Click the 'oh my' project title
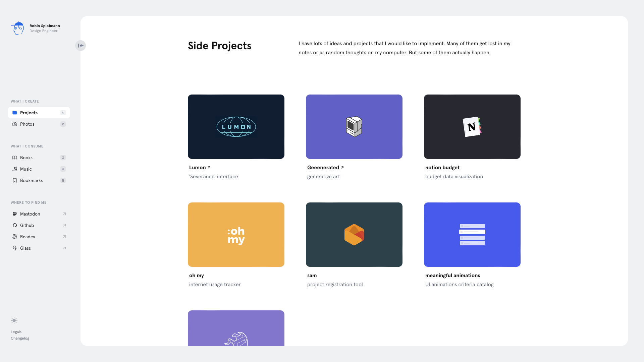The image size is (644, 362). click(197, 276)
